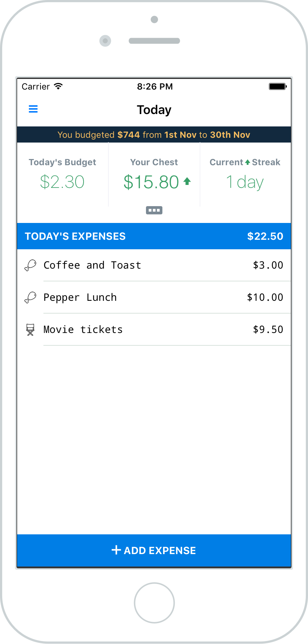The height and width of the screenshot is (644, 308).
Task: Tap the drumstick icon beside Pepper Lunch
Action: [x=30, y=298]
